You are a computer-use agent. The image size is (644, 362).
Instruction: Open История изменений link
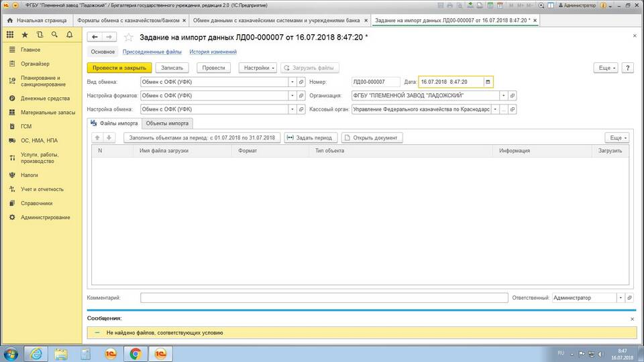213,52
